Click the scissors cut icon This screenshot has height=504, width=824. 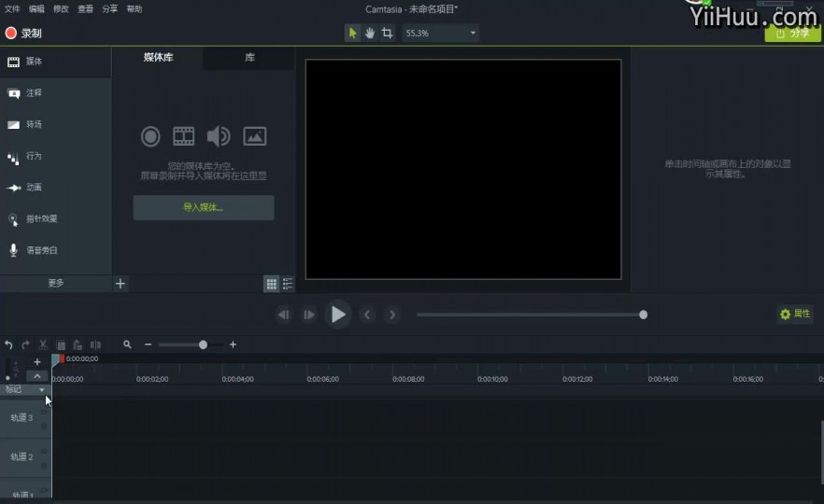click(x=43, y=345)
